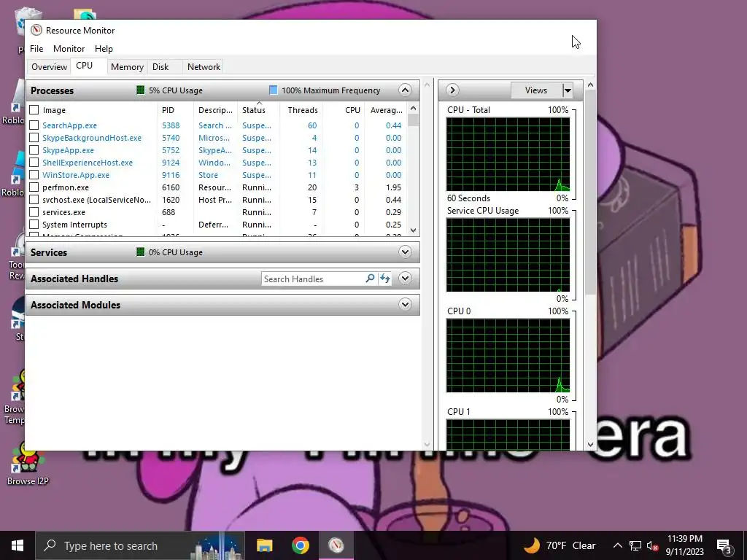Open the Monitor menu
Screen dimensions: 747x560
[x=69, y=49]
